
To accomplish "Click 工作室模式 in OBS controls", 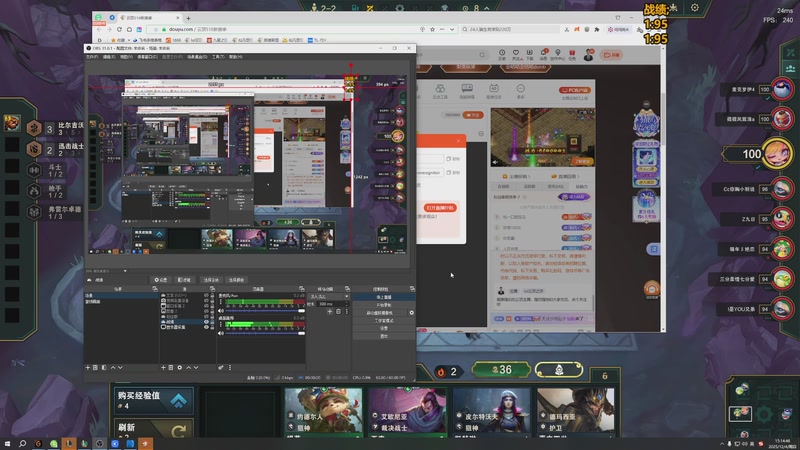I will pos(384,320).
